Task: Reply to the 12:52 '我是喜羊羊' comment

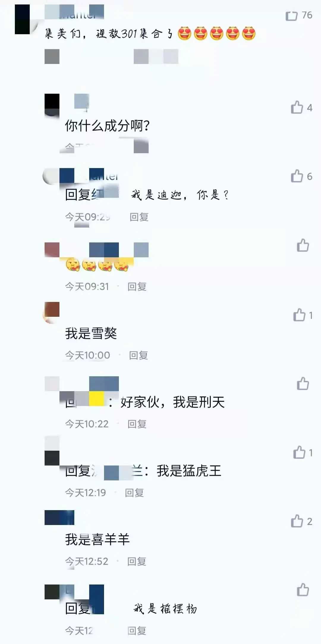Action: pos(137,561)
